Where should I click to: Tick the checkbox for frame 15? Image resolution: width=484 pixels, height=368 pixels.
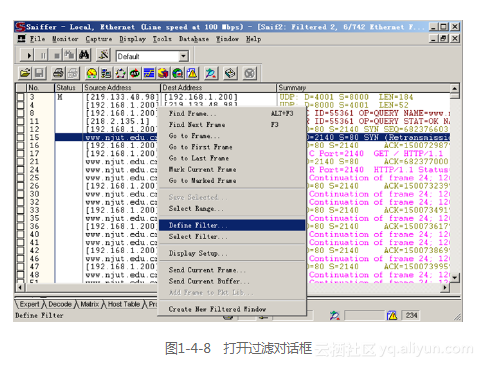21,137
